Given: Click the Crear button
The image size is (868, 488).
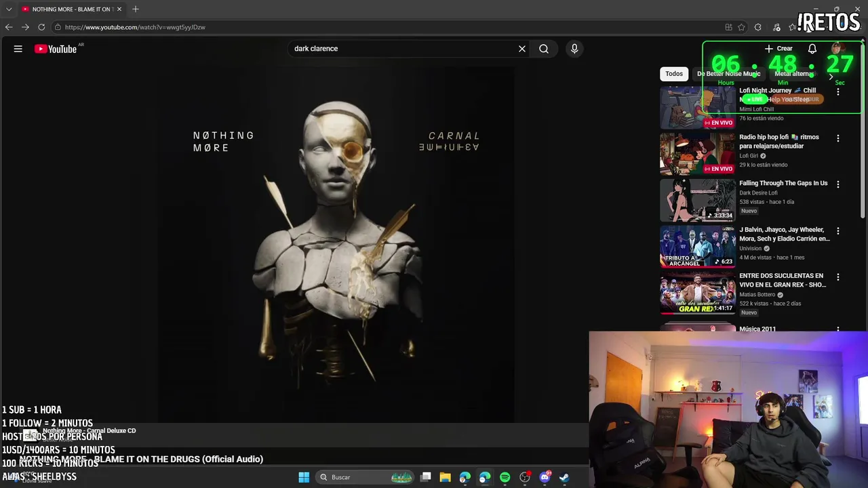Looking at the screenshot, I should (778, 49).
